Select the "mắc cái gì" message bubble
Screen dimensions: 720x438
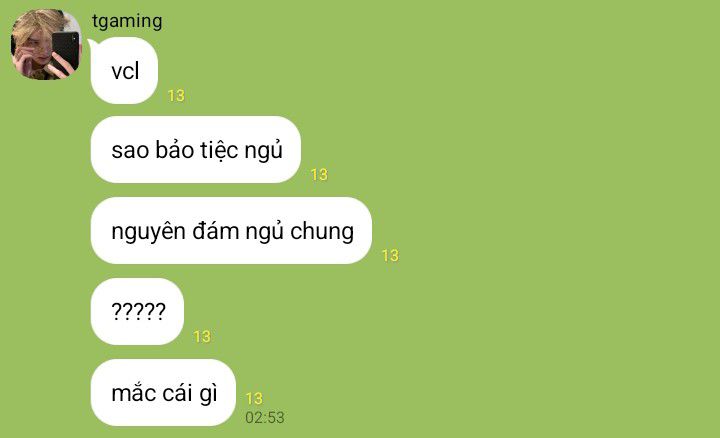(x=163, y=393)
